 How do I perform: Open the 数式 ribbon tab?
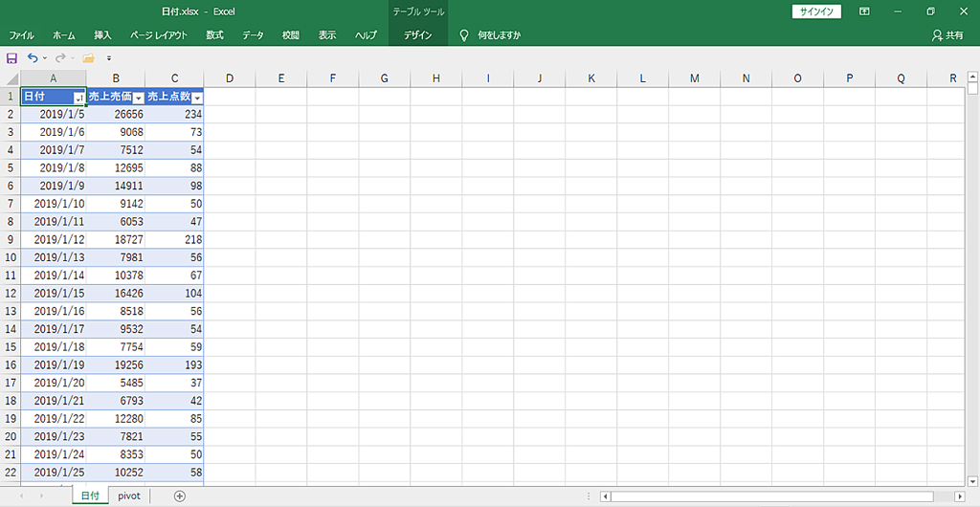tap(214, 35)
